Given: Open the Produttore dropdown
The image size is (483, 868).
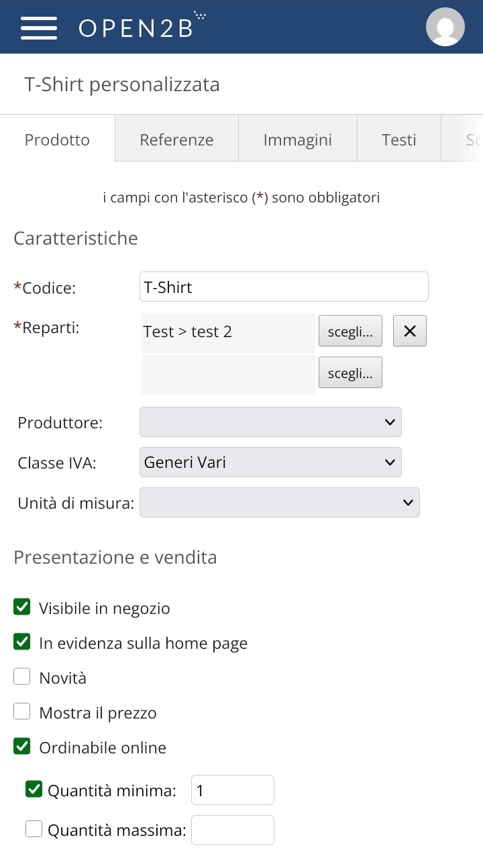Looking at the screenshot, I should [270, 422].
